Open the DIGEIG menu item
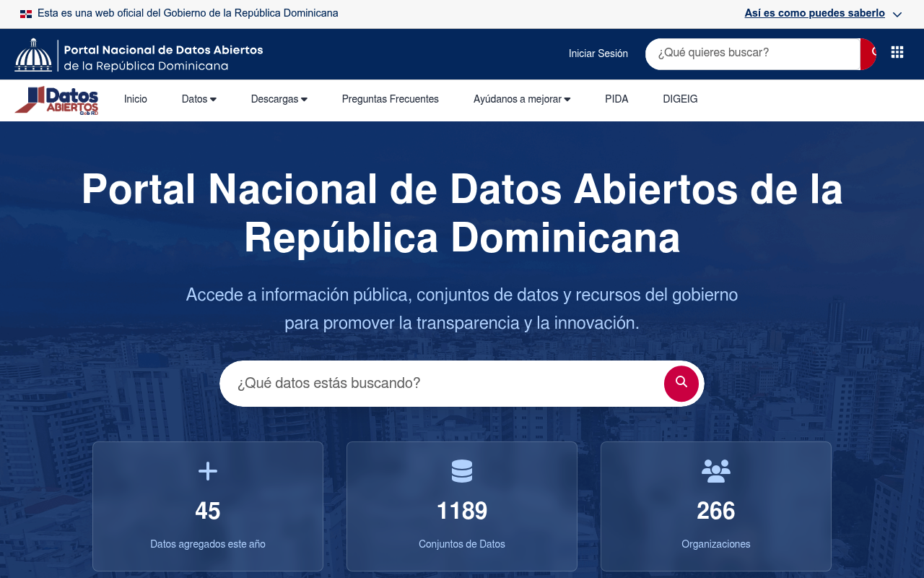Screen dimensions: 924x578 [680, 99]
